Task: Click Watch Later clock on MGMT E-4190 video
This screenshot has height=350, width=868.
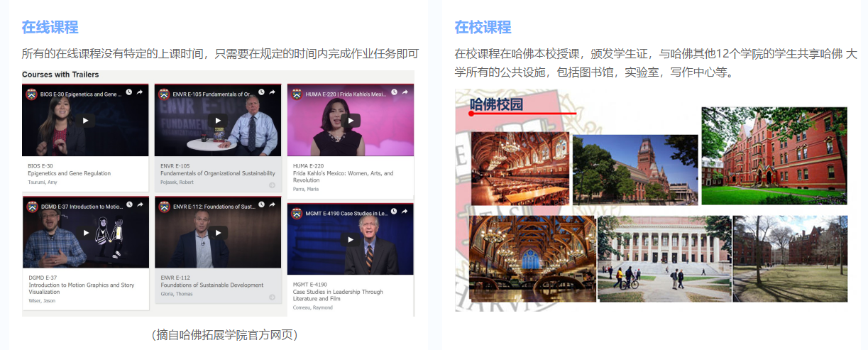Action: coord(395,212)
